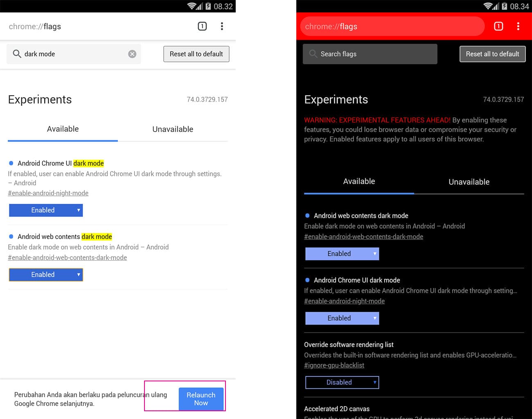Open Disabled dropdown for Override software rendering list
Viewport: 532px width, 419px height.
click(x=342, y=382)
